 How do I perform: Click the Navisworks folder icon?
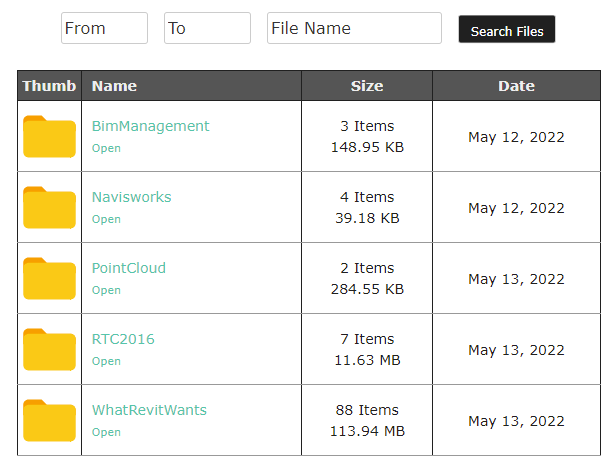49,208
